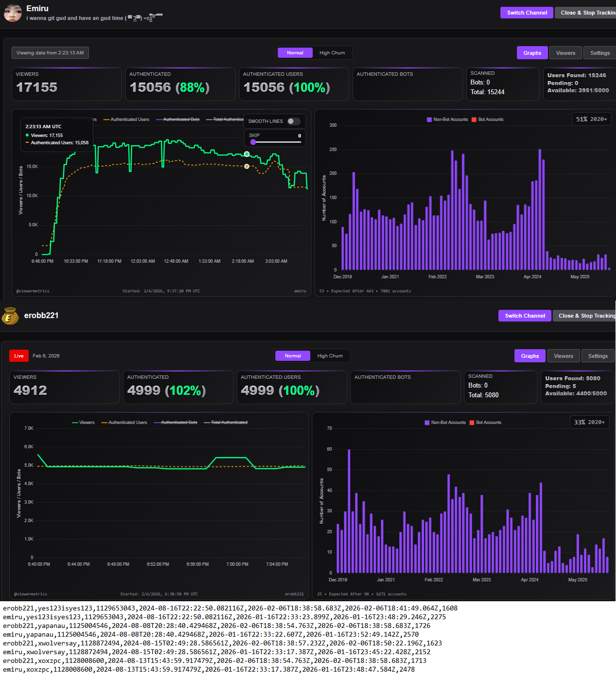The height and width of the screenshot is (677, 616).
Task: Click the erobb221 money bag avatar
Action: (x=10, y=316)
